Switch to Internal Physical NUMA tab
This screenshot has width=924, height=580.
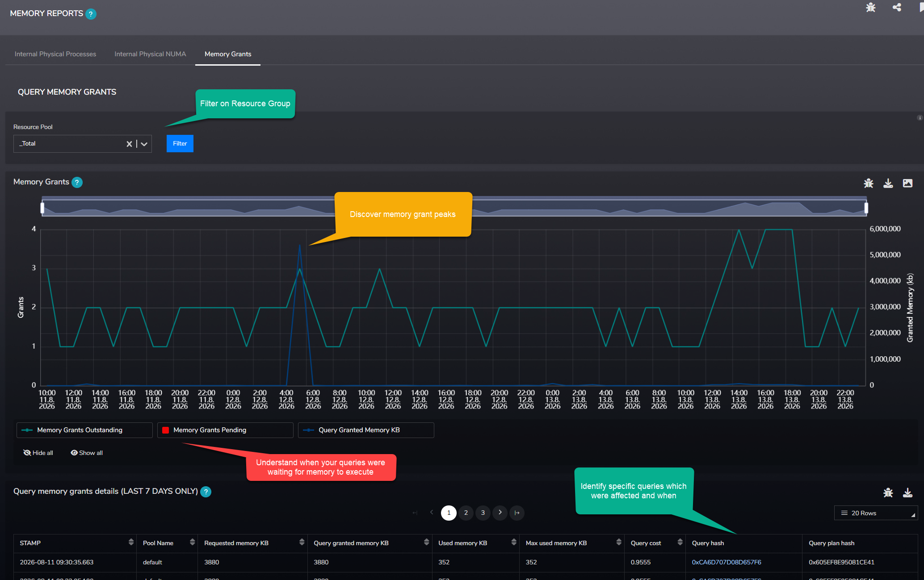(150, 54)
